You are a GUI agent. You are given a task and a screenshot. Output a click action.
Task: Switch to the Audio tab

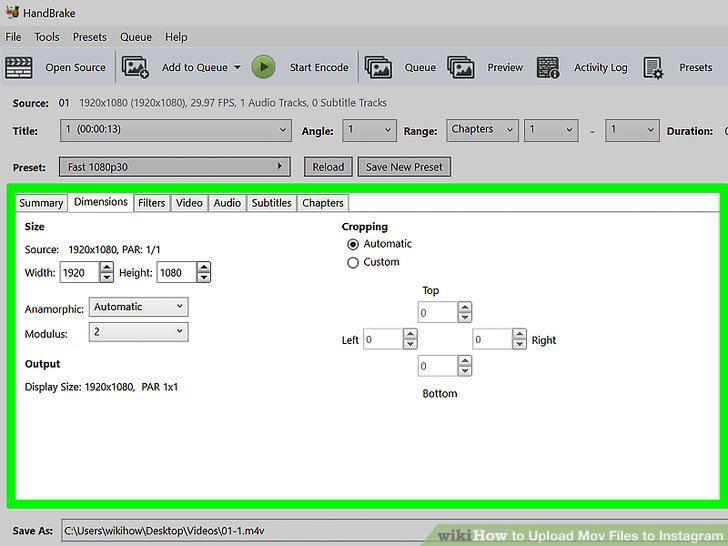point(227,203)
